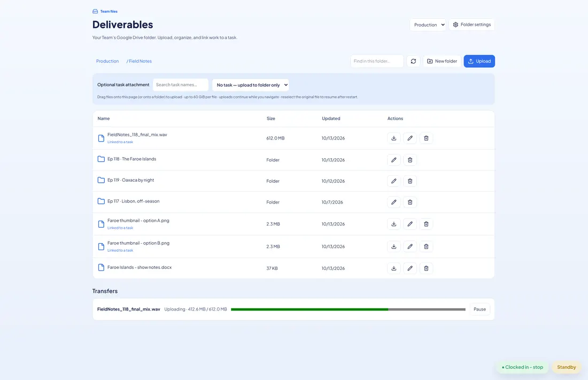The height and width of the screenshot is (380, 588).
Task: Download Faroe thumbnail option B.png
Action: (x=394, y=246)
